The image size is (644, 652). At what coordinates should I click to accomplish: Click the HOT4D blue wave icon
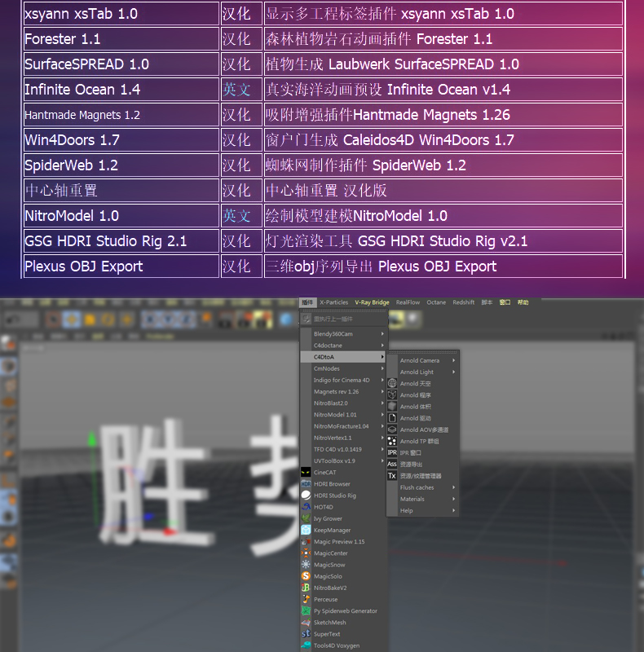tap(306, 507)
